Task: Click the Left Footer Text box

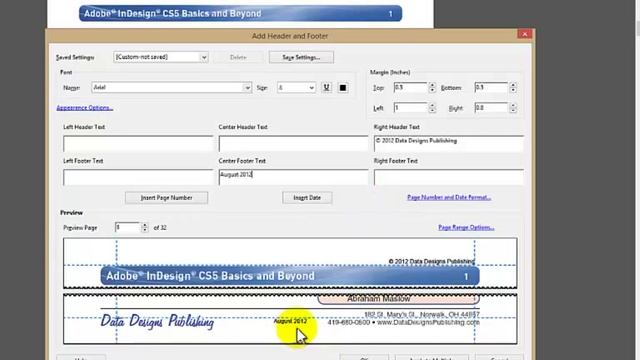Action: pyautogui.click(x=138, y=178)
